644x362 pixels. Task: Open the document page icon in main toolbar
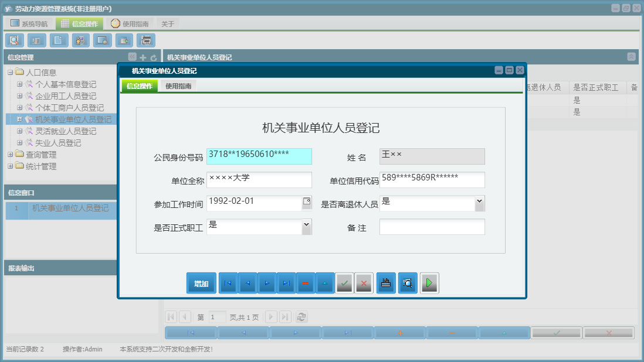59,40
